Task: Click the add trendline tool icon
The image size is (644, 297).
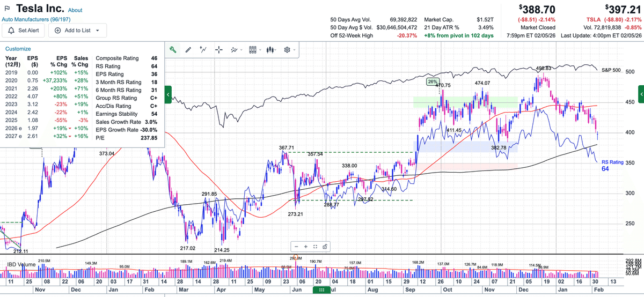Action: (203, 49)
